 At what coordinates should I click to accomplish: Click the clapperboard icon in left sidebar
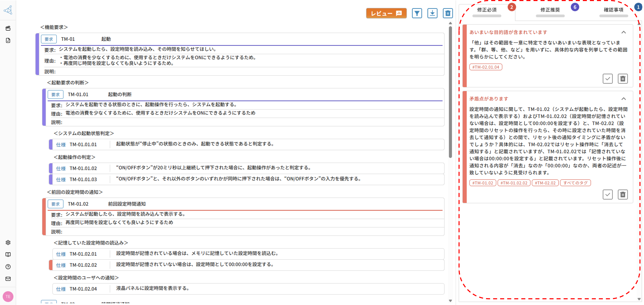click(8, 28)
